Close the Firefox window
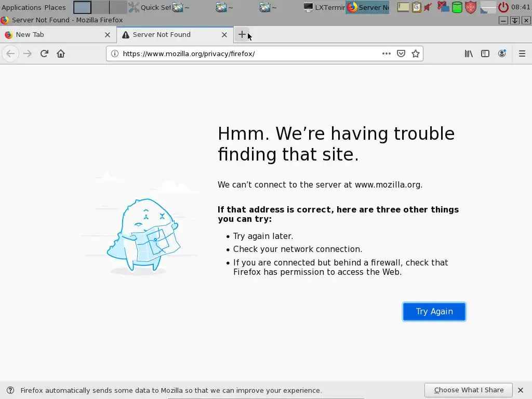 pos(526,20)
